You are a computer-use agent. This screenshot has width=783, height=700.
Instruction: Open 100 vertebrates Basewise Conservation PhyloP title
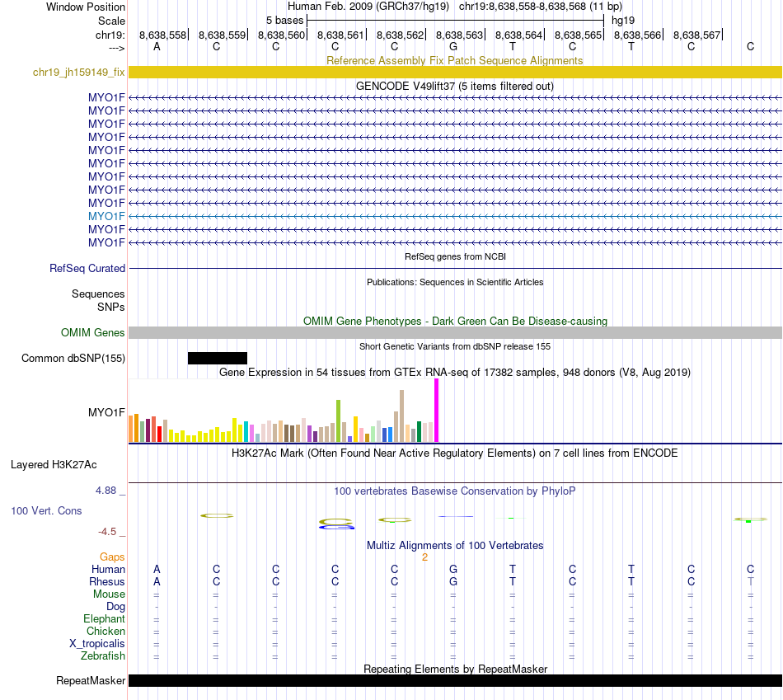(x=455, y=491)
